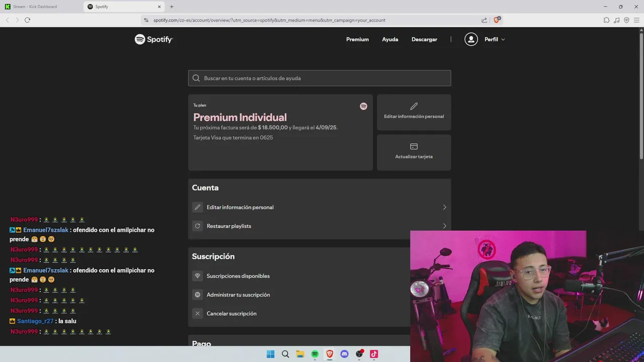The height and width of the screenshot is (362, 644).
Task: Open Discord from the taskbar
Action: click(345, 354)
